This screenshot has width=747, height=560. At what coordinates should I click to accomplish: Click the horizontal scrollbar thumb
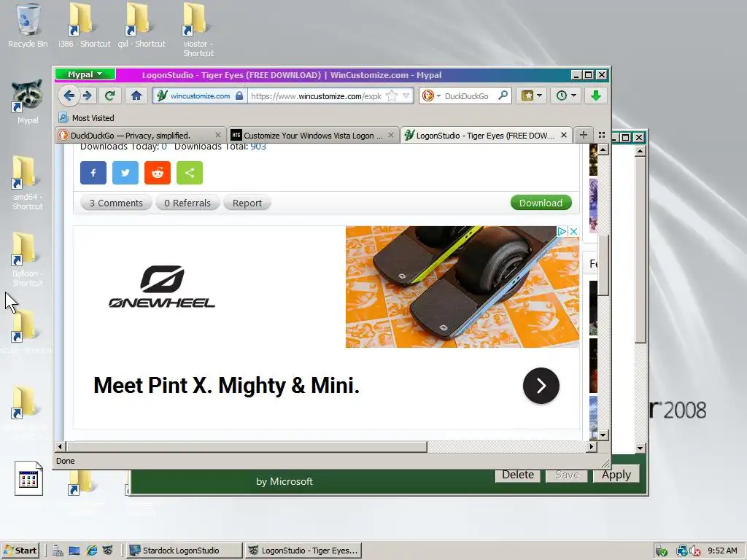click(x=247, y=447)
